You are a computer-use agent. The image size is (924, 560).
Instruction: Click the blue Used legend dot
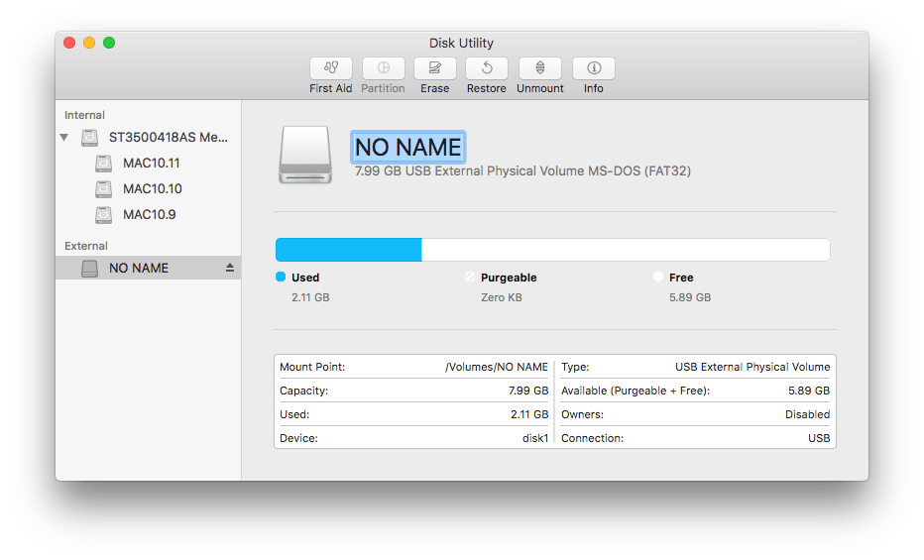coord(281,278)
